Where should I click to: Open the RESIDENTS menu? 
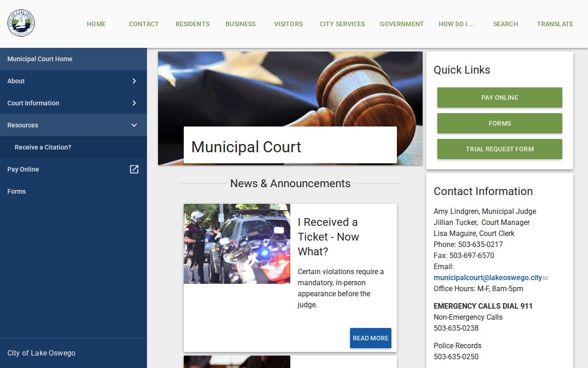coord(192,24)
